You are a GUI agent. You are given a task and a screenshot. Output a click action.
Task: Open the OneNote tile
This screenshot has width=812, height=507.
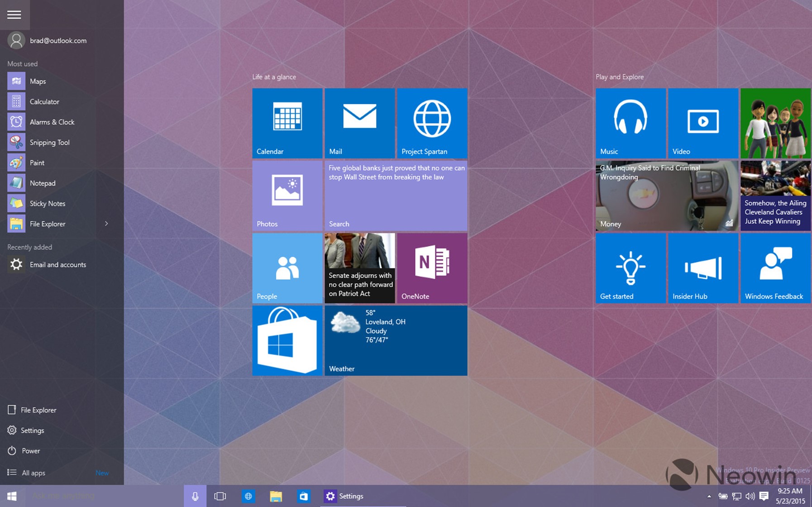[x=432, y=268]
